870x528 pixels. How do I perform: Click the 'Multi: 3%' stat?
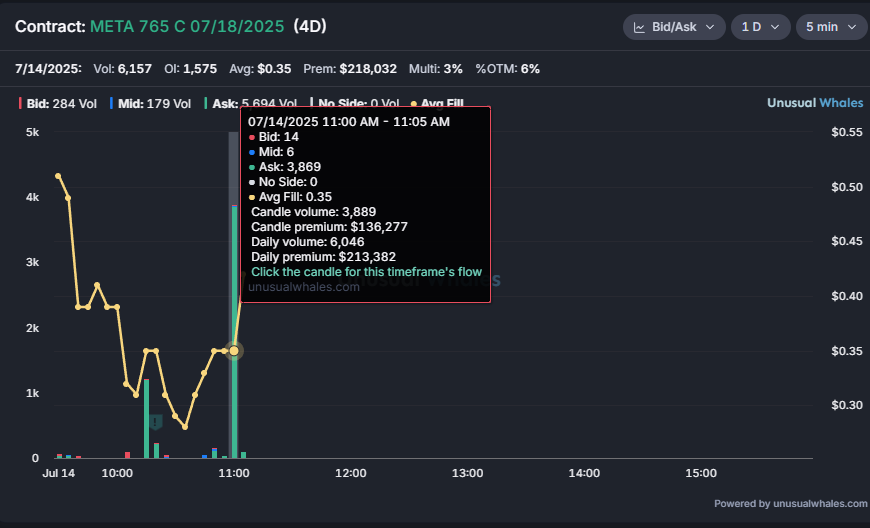[436, 69]
